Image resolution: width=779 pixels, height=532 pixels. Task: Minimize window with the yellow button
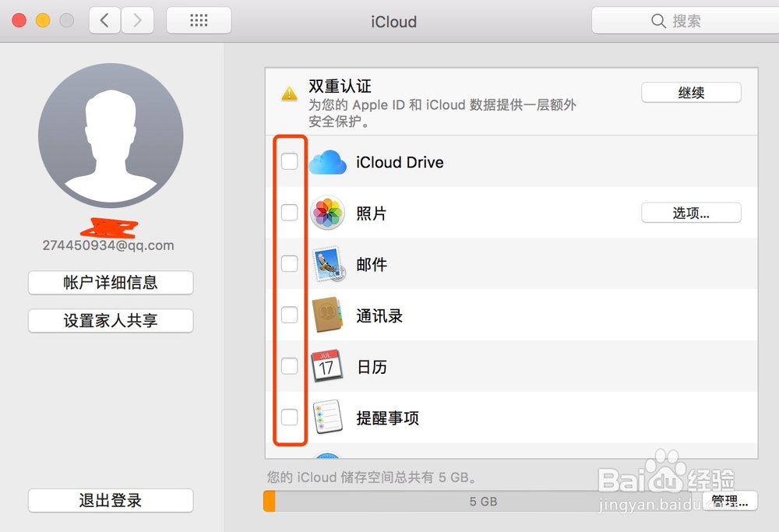[43, 20]
